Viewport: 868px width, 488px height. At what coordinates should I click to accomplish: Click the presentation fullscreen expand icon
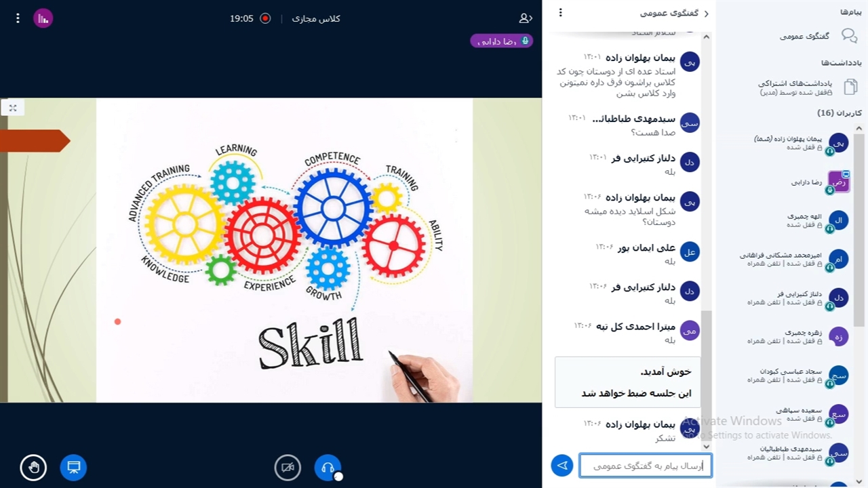pyautogui.click(x=13, y=107)
